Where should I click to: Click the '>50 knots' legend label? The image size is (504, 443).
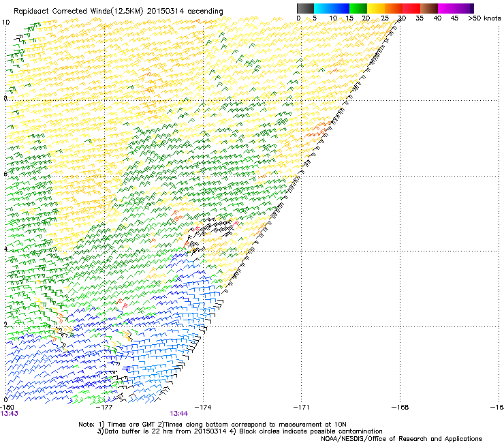(484, 18)
